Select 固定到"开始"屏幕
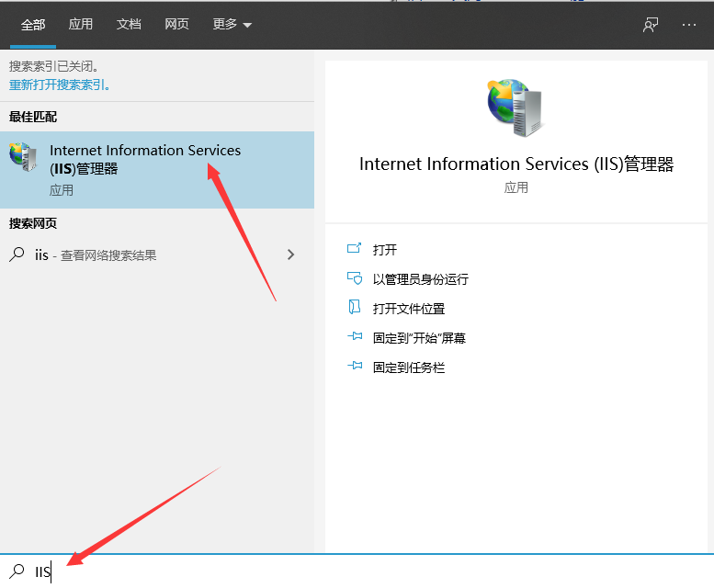The height and width of the screenshot is (588, 714). click(419, 338)
